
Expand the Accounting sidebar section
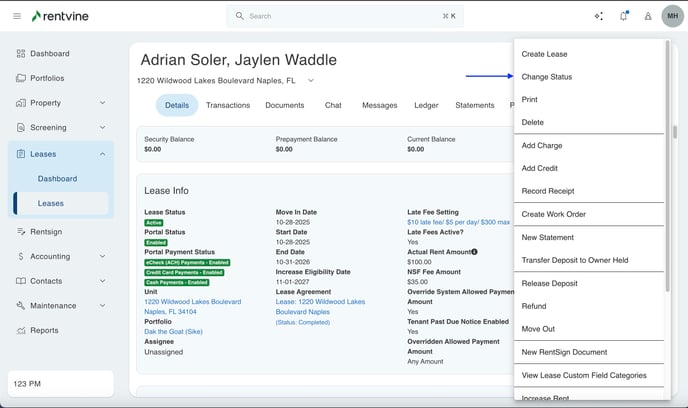point(102,256)
